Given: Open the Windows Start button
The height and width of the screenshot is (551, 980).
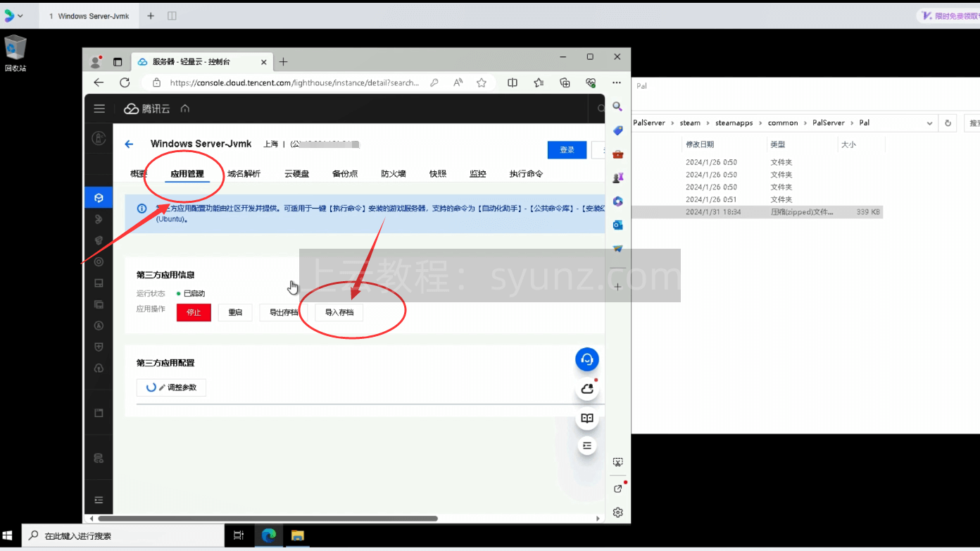Looking at the screenshot, I should [8, 535].
